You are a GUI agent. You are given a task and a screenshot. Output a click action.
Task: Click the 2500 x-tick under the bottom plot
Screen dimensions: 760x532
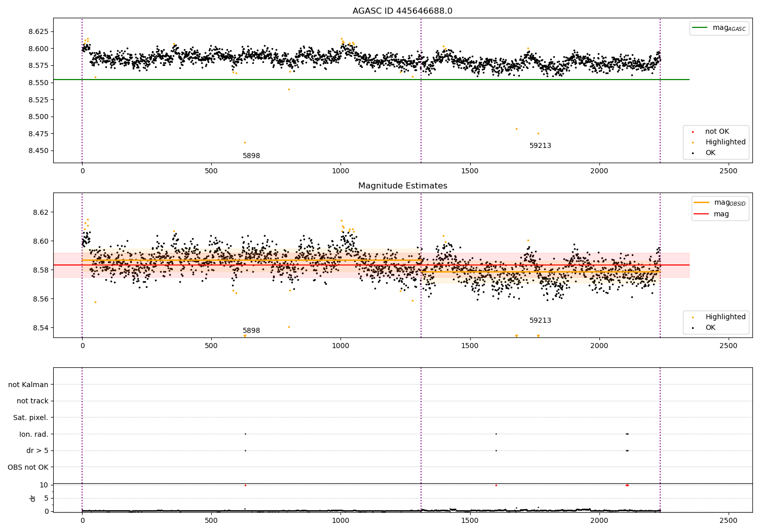[729, 520]
